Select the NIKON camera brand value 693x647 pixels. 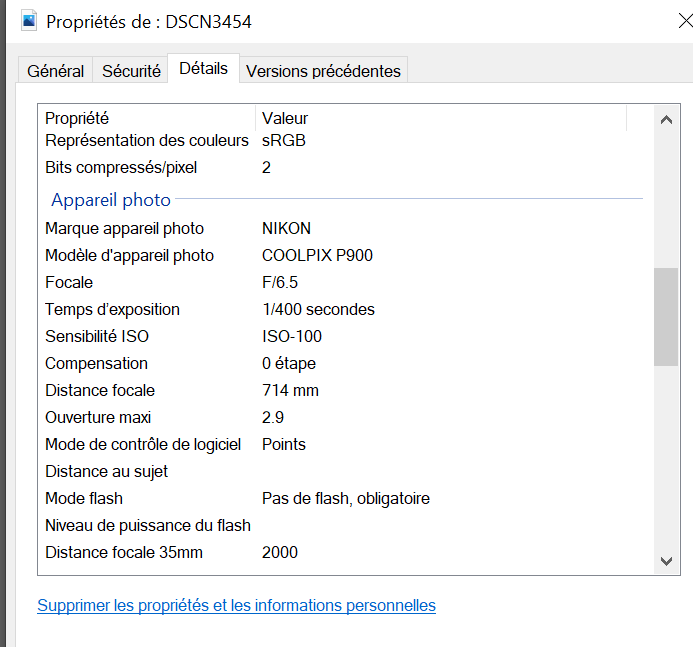click(286, 229)
